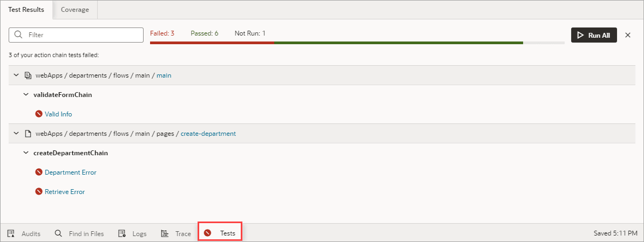Click the Find in Files search icon
644x242 pixels.
[58, 233]
